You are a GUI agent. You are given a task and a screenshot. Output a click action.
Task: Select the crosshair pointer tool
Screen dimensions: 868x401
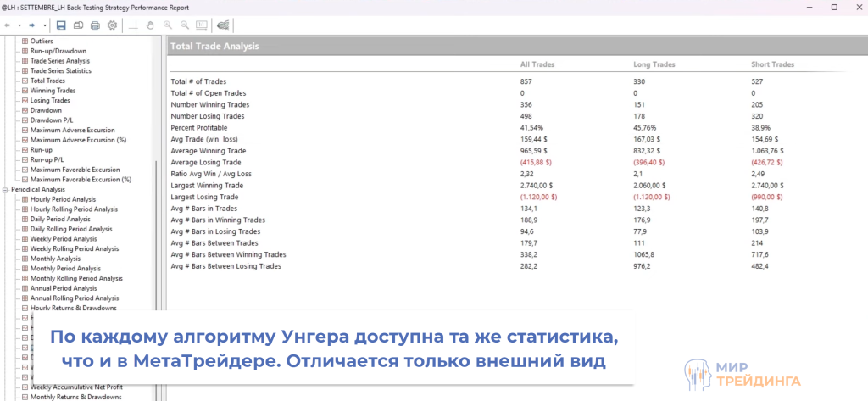134,25
